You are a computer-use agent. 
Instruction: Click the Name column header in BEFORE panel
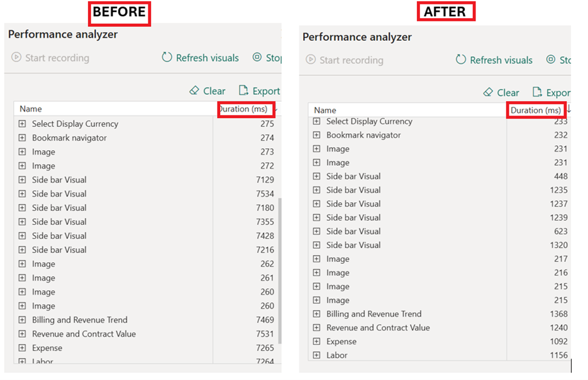31,109
